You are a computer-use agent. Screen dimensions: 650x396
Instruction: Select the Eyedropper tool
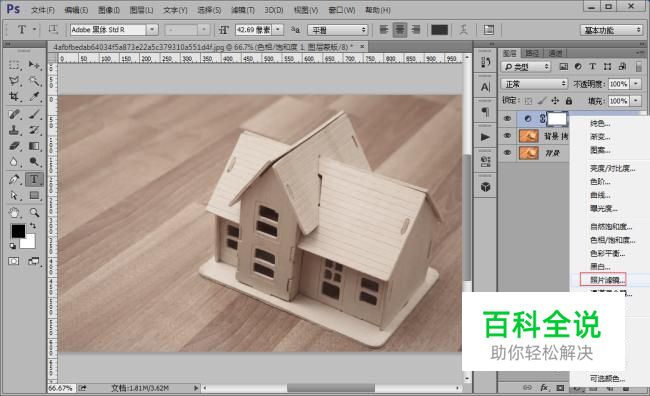point(34,97)
